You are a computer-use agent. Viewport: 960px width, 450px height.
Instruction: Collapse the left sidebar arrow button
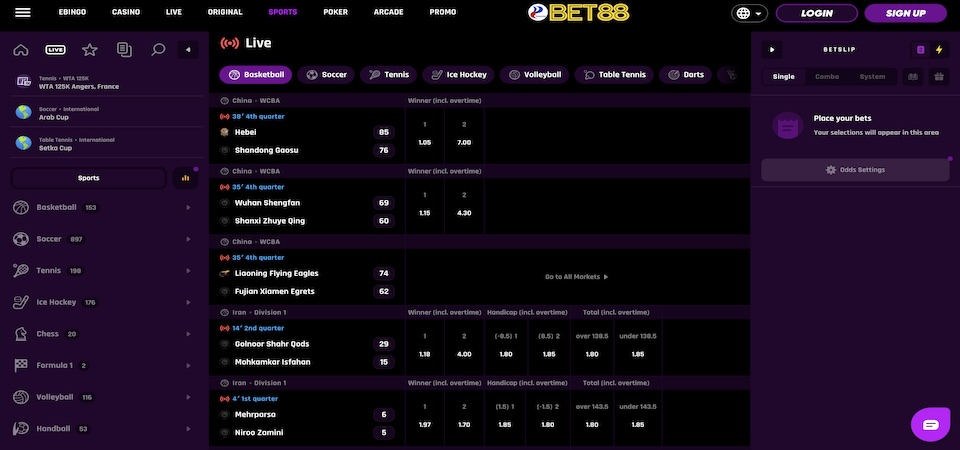click(x=188, y=50)
